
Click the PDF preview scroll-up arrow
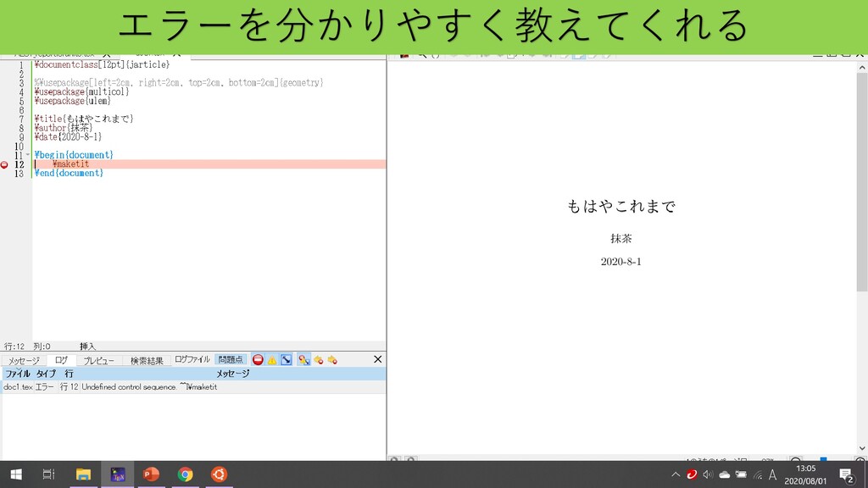(862, 68)
